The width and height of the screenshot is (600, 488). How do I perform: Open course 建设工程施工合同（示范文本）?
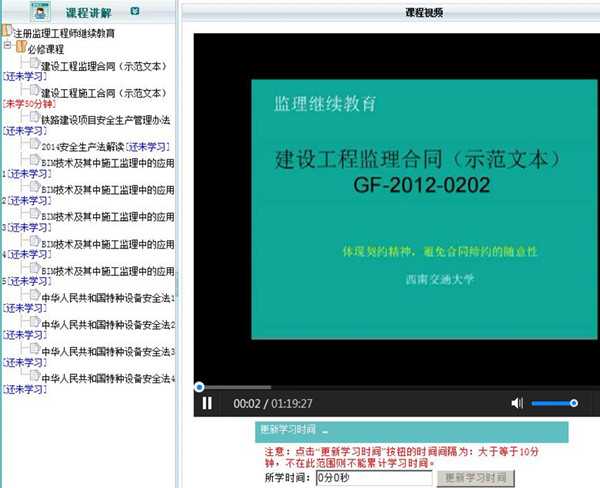pos(104,93)
